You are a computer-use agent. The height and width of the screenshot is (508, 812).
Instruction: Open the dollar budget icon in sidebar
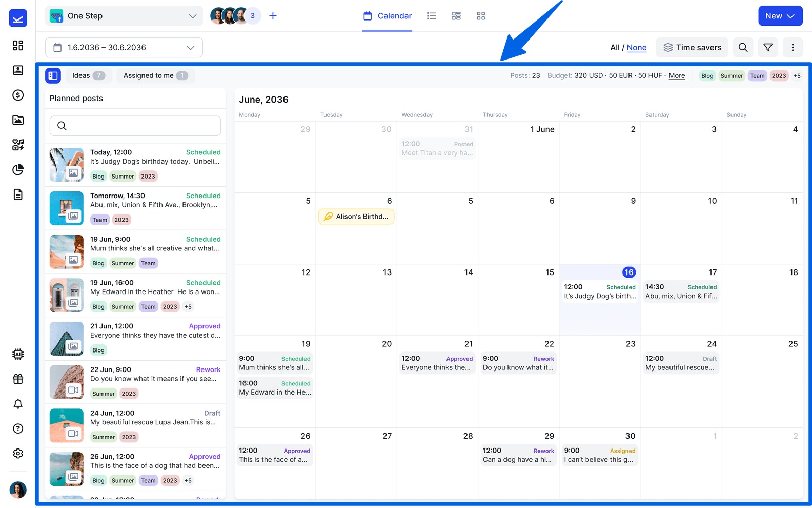[18, 95]
